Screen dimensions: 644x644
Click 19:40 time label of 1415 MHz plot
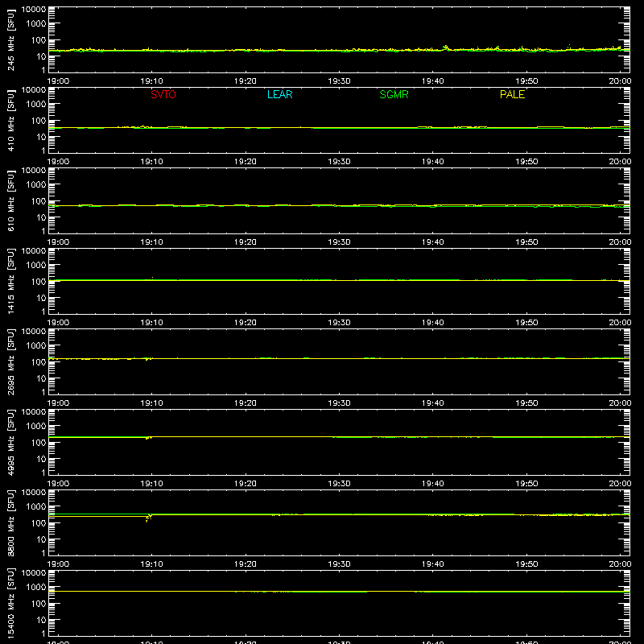point(433,323)
